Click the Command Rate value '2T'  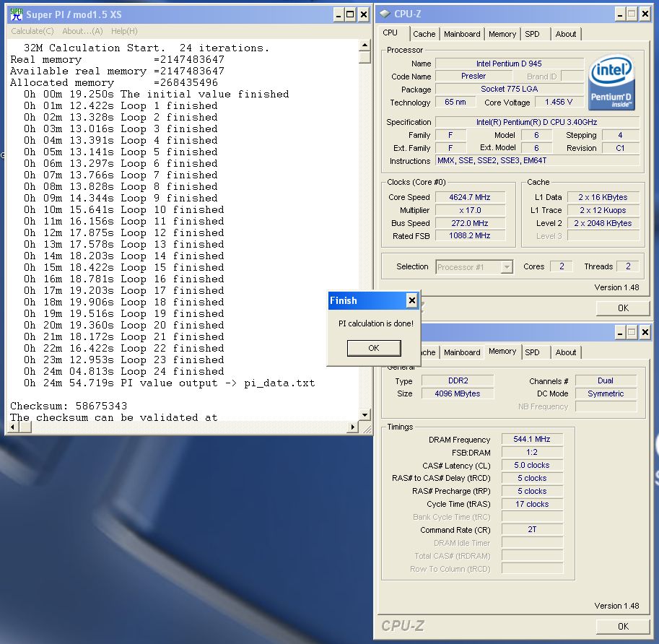tap(532, 530)
